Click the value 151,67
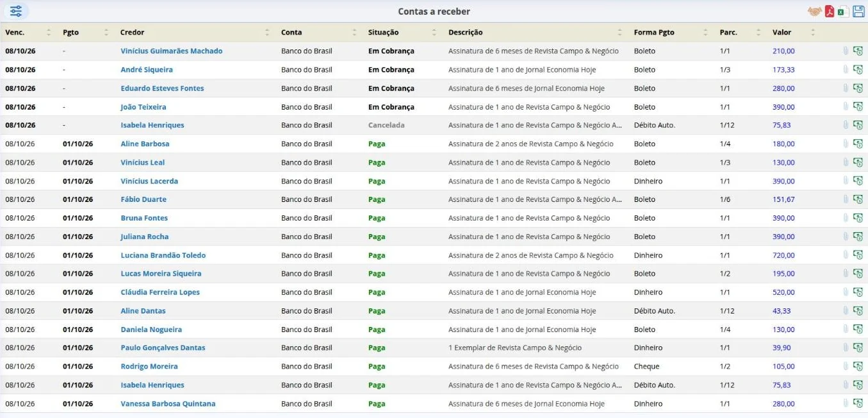Screen dimensions: 868x418 click(783, 199)
